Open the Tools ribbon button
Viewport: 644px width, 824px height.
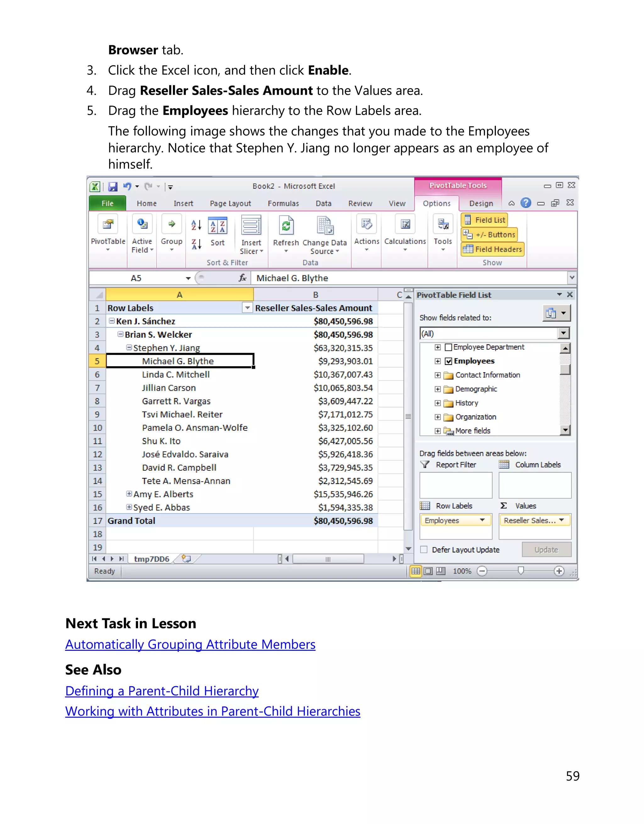(x=443, y=234)
